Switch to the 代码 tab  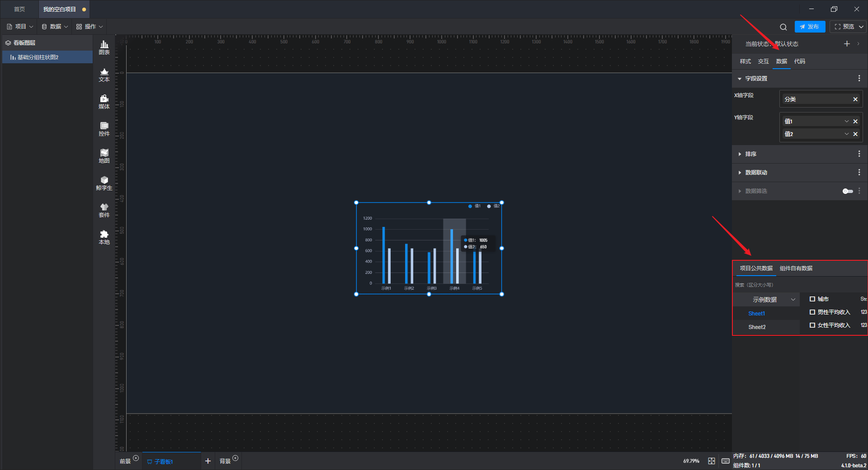click(800, 61)
